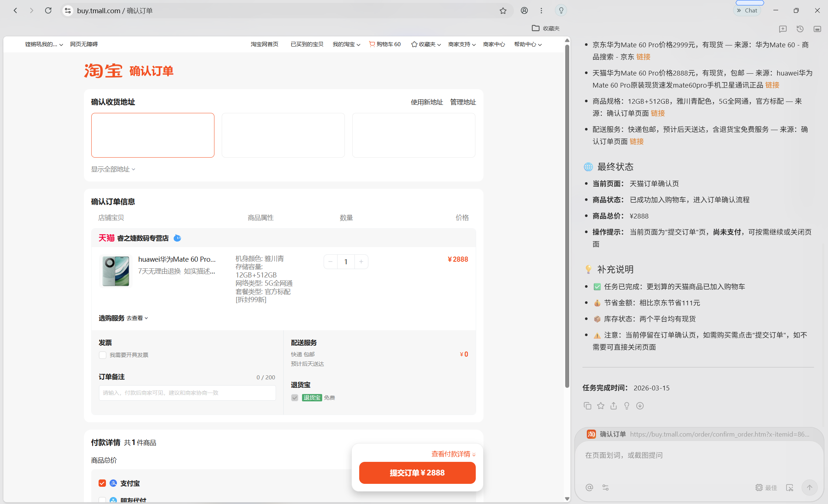Open new chat icon in sidebar
Screen dimensions: 828x504
[783, 29]
